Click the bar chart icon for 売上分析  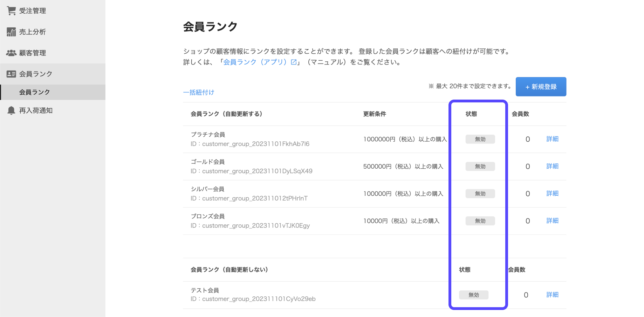(x=11, y=32)
